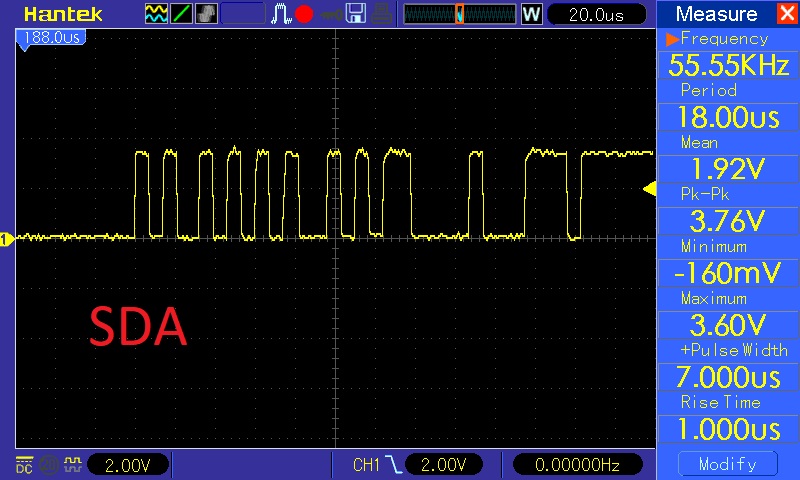
Task: Click the 55.55KHz frequency value
Action: click(x=728, y=65)
